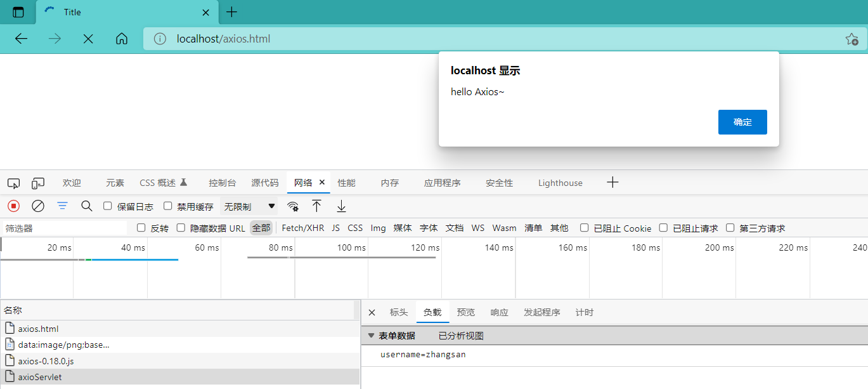This screenshot has height=389, width=868.
Task: Filter requests by 其他
Action: [x=559, y=228]
